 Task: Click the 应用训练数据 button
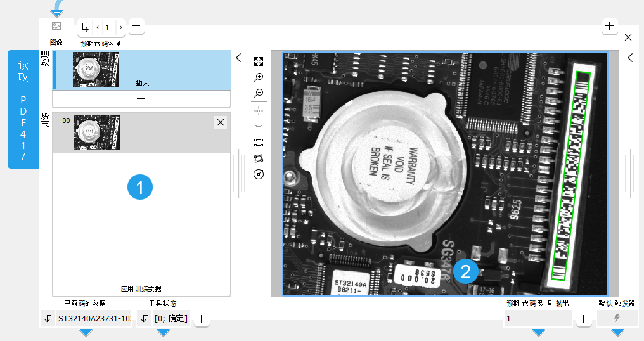[x=141, y=288]
